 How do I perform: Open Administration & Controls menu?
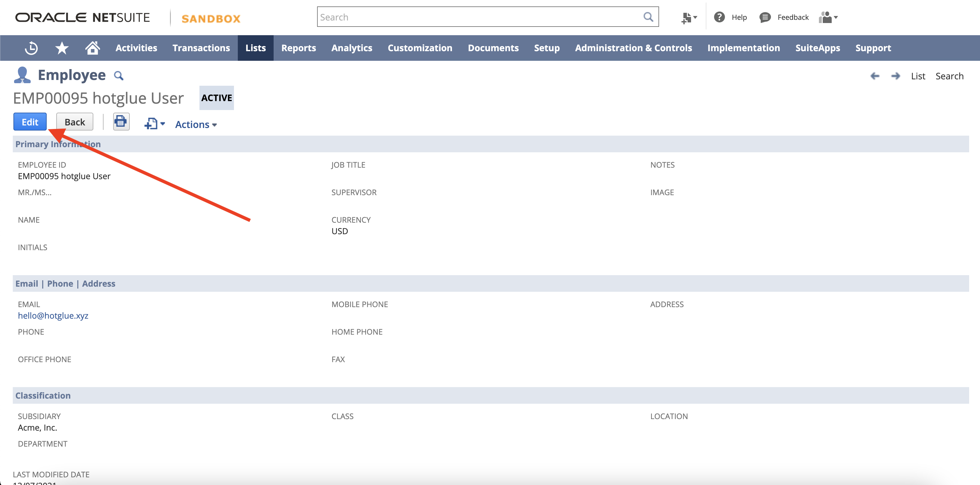(634, 48)
